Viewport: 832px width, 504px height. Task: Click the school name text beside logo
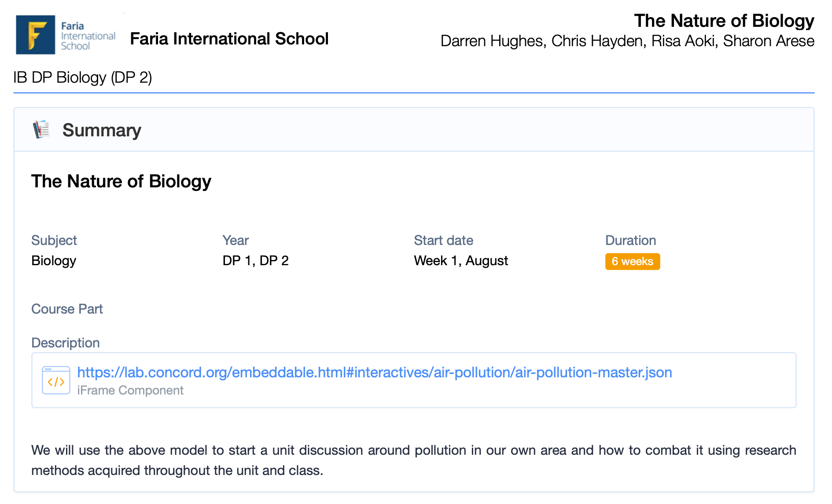[x=229, y=39]
